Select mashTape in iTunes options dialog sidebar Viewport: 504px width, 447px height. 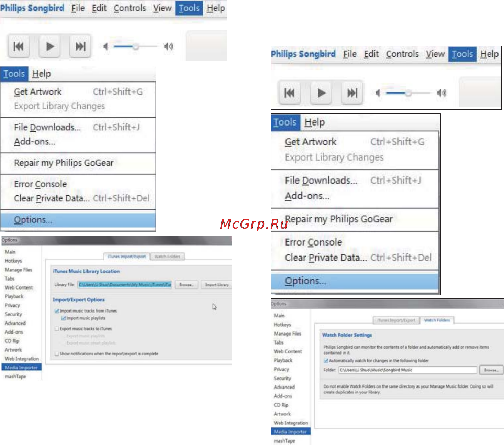point(15,377)
